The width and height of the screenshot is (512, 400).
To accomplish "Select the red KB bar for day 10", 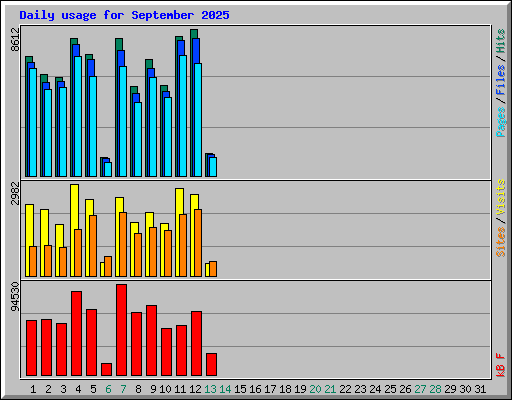I will pos(166,352).
